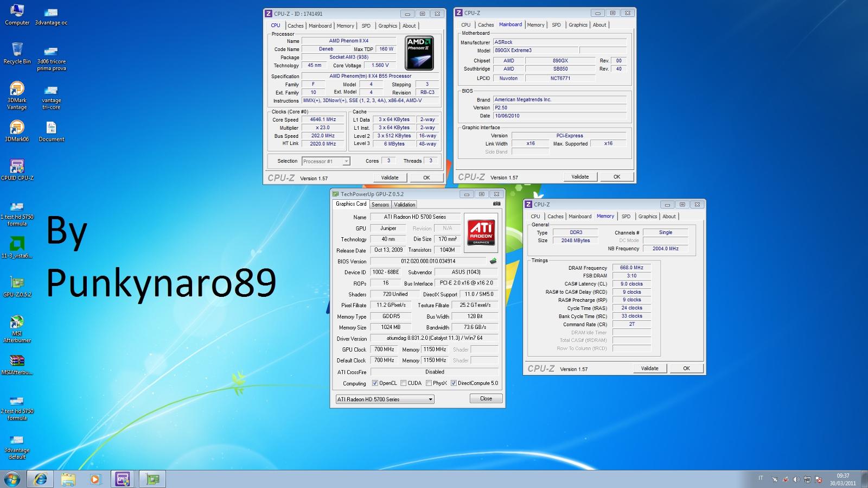Launch CPUID CPU-Z from the desktop
This screenshot has width=868, height=488.
(x=17, y=169)
